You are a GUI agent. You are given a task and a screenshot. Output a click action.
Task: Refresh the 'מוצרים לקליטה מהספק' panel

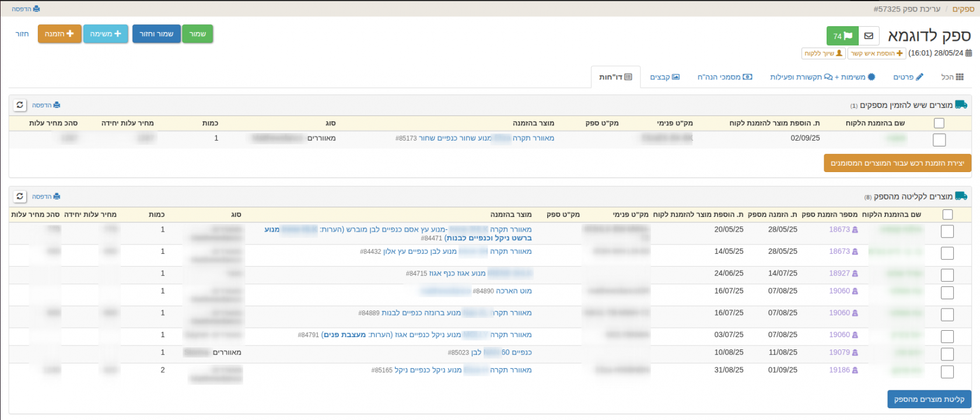point(20,197)
